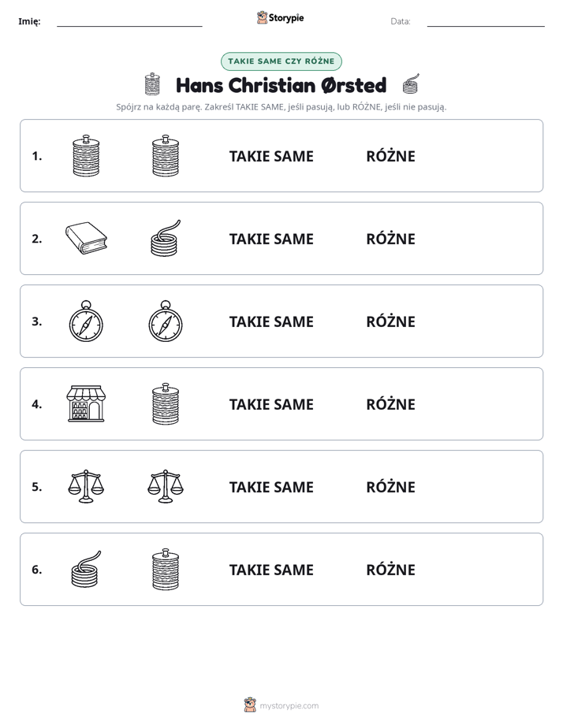Viewport: 563px width, 728px height.
Task: Choose TAKIE SAME for pair 1
Action: 271,157
